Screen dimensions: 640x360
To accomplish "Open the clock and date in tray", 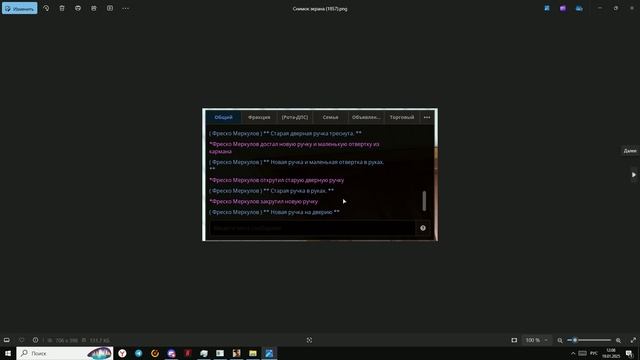I will (x=611, y=353).
